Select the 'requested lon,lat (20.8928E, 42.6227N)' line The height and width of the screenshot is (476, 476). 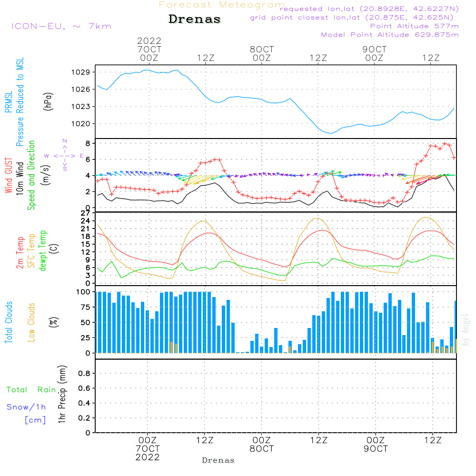(369, 9)
